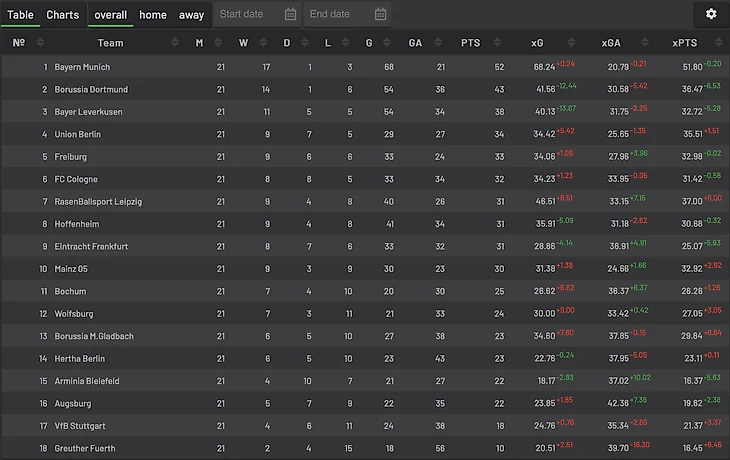Open Bayern Munich team link

click(x=82, y=67)
